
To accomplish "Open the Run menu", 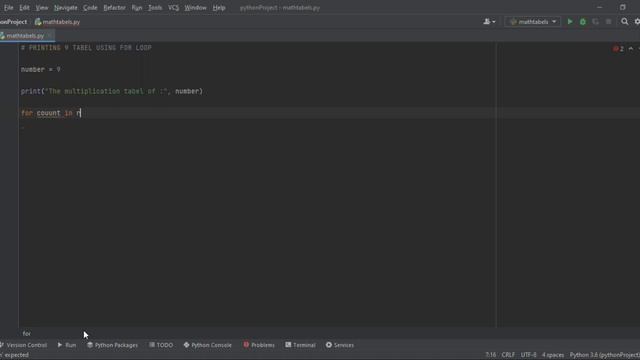I will click(x=137, y=8).
